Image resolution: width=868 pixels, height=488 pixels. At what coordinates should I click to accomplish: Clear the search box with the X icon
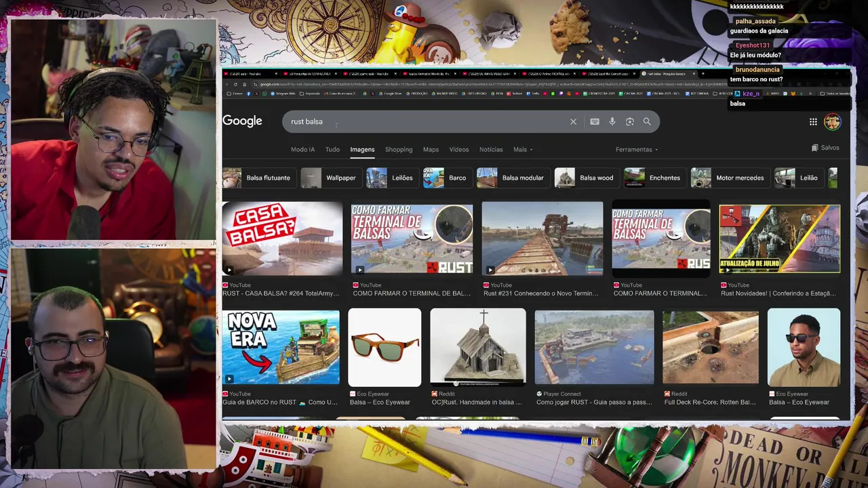[573, 122]
